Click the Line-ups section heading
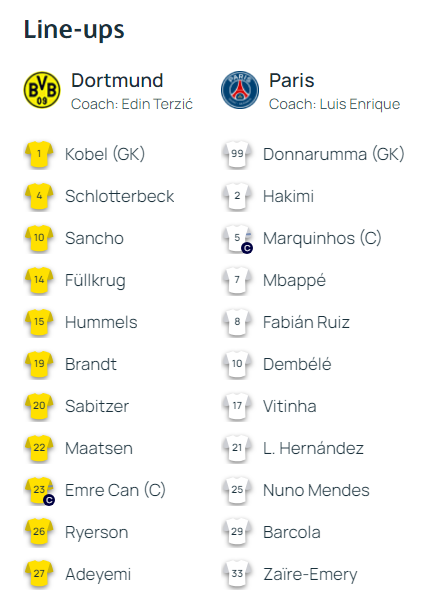426x597 pixels. [74, 30]
